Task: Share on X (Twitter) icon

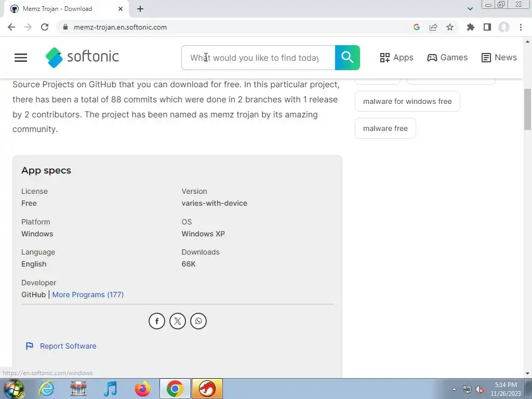Action: [178, 321]
